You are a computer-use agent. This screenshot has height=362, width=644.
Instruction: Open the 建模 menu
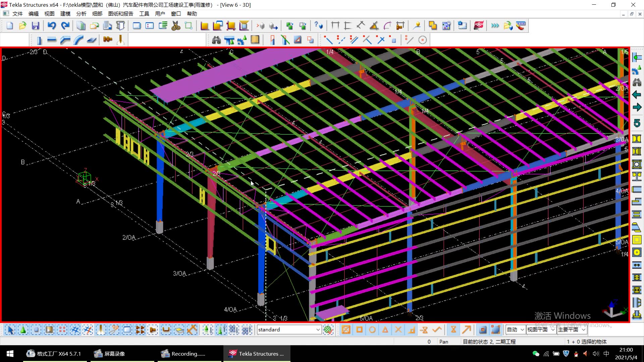point(65,14)
